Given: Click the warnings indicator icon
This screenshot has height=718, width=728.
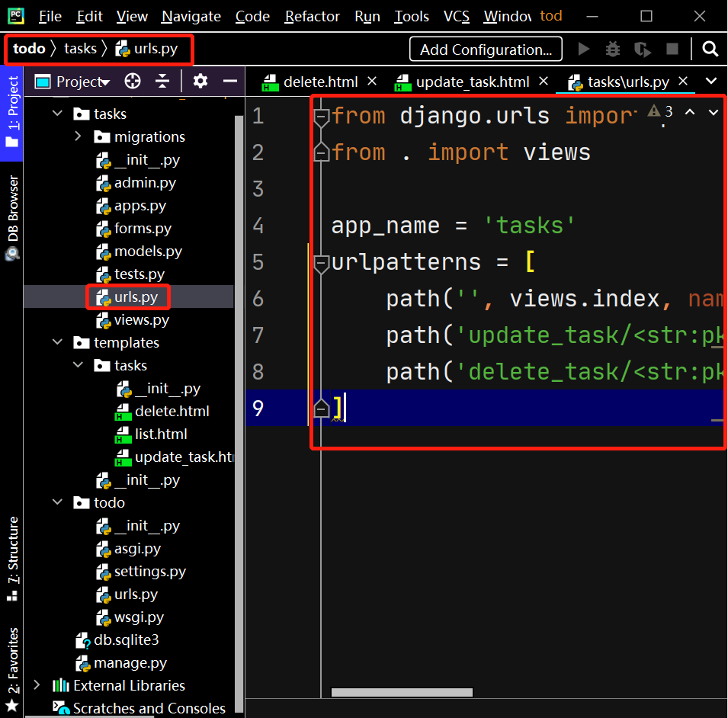Looking at the screenshot, I should tap(659, 111).
